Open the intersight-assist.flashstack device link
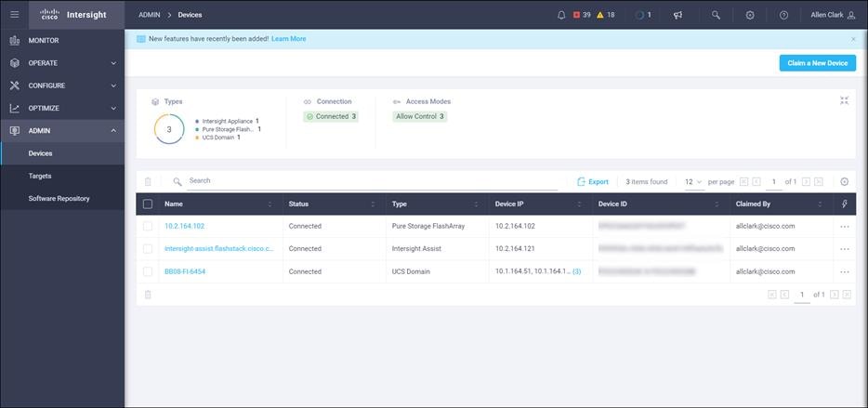 point(219,249)
